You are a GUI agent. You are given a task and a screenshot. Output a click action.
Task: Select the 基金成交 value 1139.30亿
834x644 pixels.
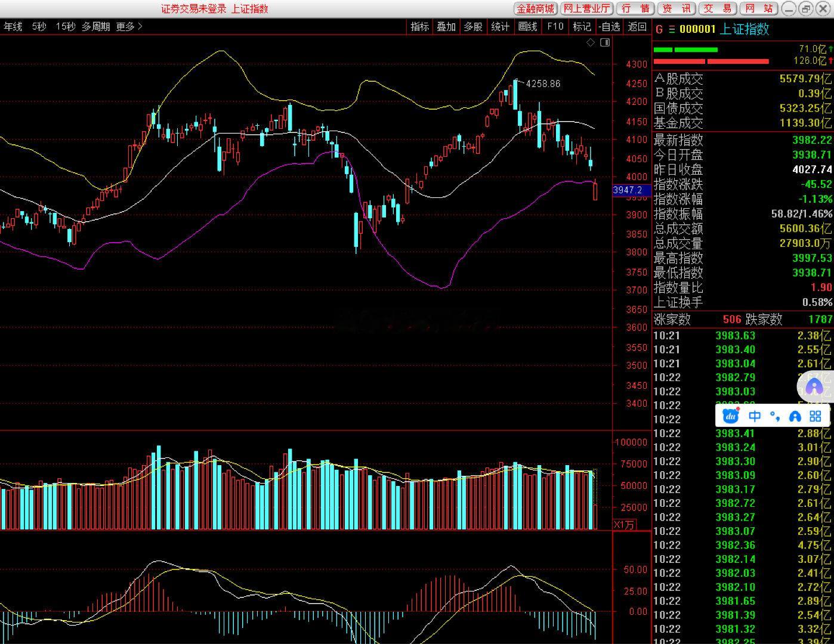coord(805,123)
